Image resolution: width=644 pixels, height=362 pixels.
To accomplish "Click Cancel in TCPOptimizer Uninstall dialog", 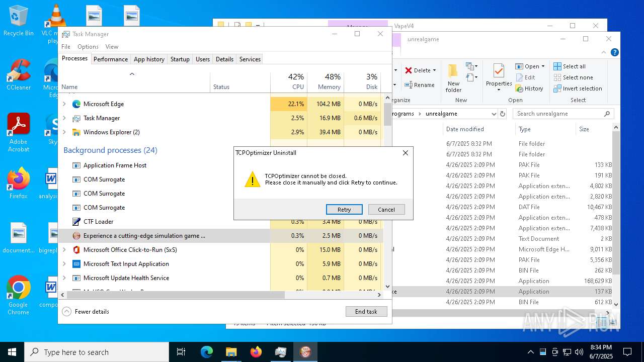I will coord(386,210).
